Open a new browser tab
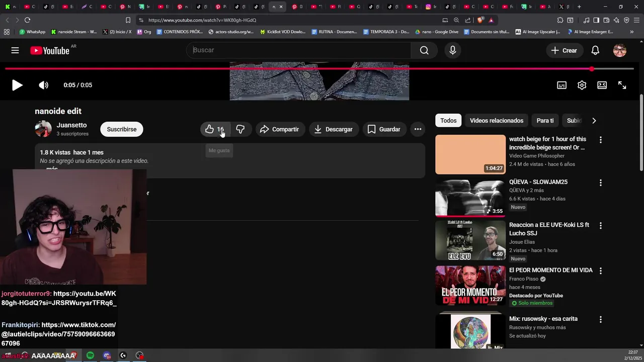Image resolution: width=644 pixels, height=362 pixels. 579,7
